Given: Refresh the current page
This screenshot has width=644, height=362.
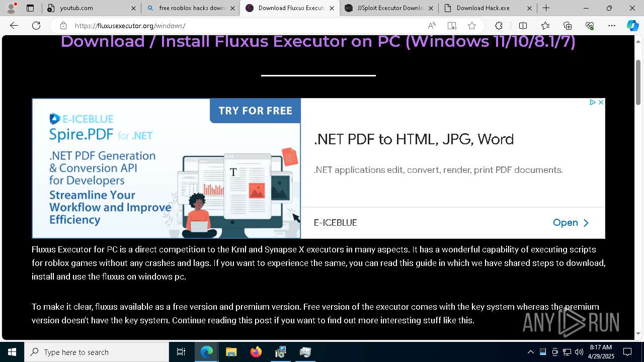Looking at the screenshot, I should pyautogui.click(x=36, y=26).
